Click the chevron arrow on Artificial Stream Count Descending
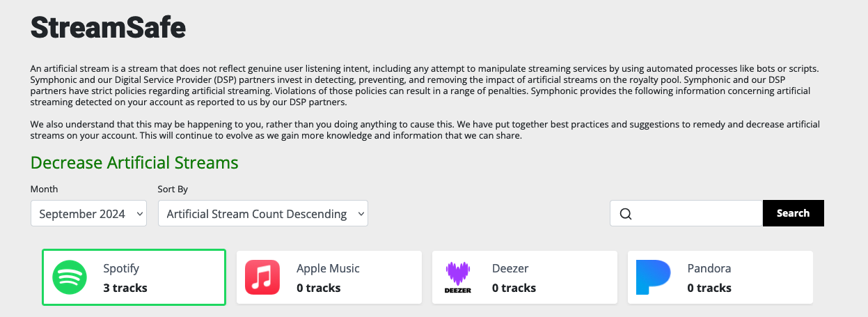The image size is (868, 317). coord(361,214)
